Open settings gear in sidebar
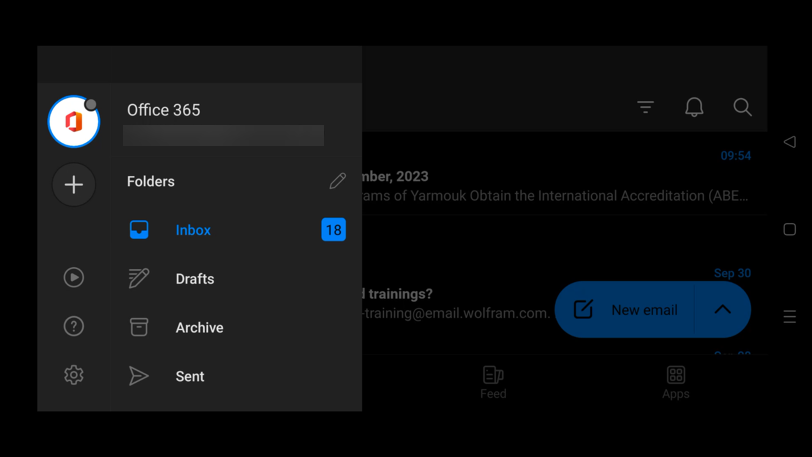 click(74, 375)
